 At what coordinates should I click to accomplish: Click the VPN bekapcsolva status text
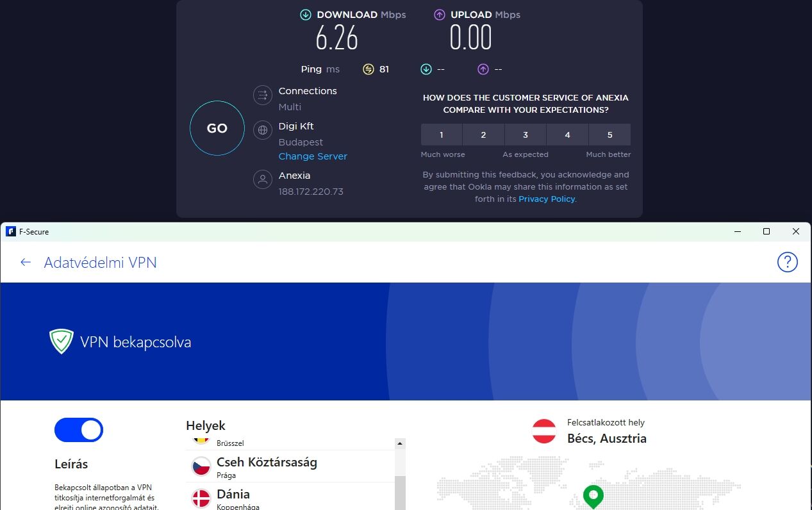tap(136, 342)
